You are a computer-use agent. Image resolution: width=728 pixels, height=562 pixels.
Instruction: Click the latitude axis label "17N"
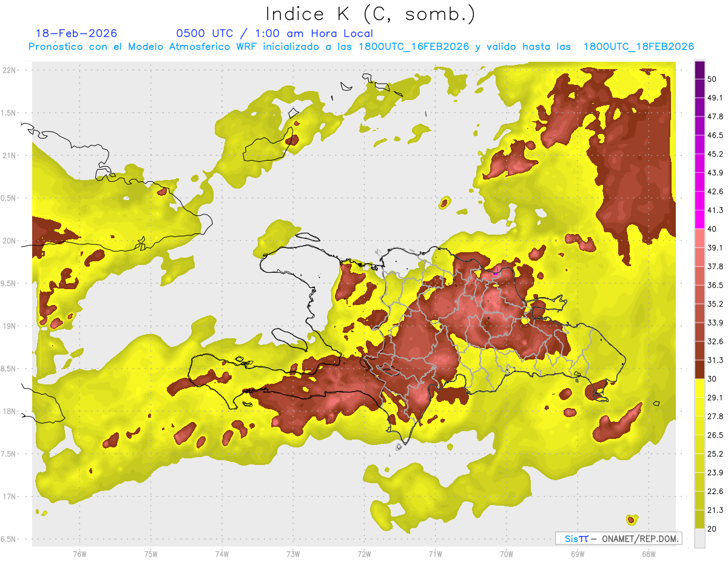tap(10, 497)
